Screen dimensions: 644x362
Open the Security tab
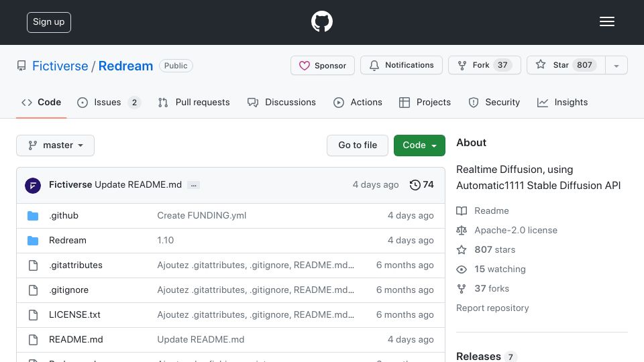494,102
